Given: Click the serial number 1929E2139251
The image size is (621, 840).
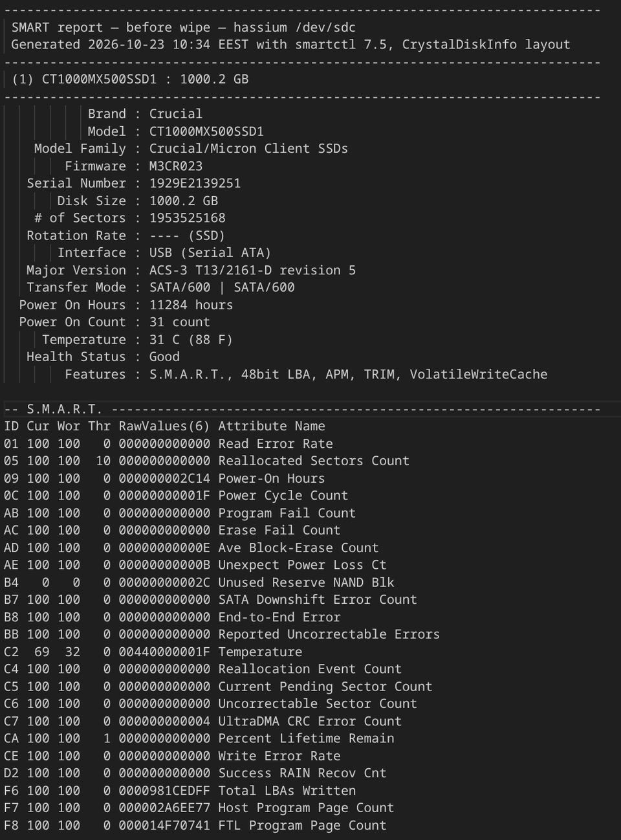Looking at the screenshot, I should coord(195,183).
